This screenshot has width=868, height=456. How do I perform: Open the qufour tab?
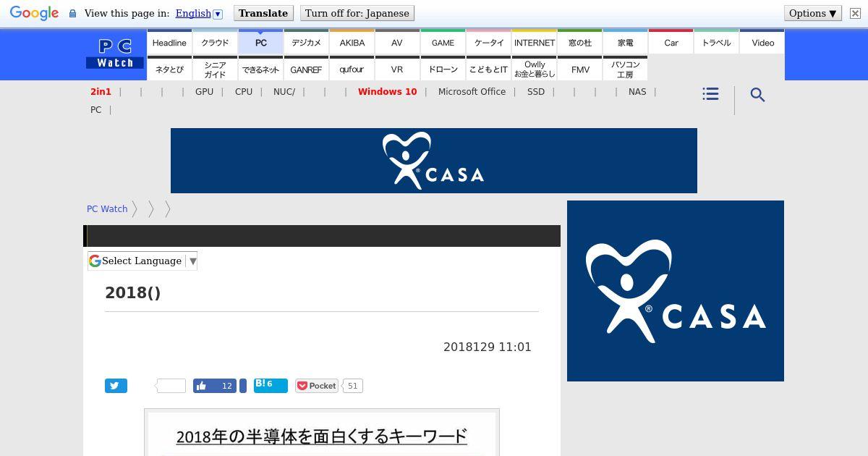[352, 69]
